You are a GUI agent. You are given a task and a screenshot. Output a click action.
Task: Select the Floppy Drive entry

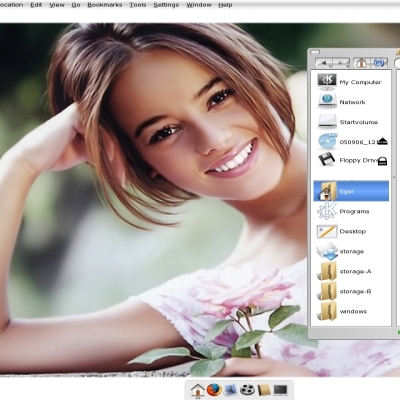tap(351, 160)
